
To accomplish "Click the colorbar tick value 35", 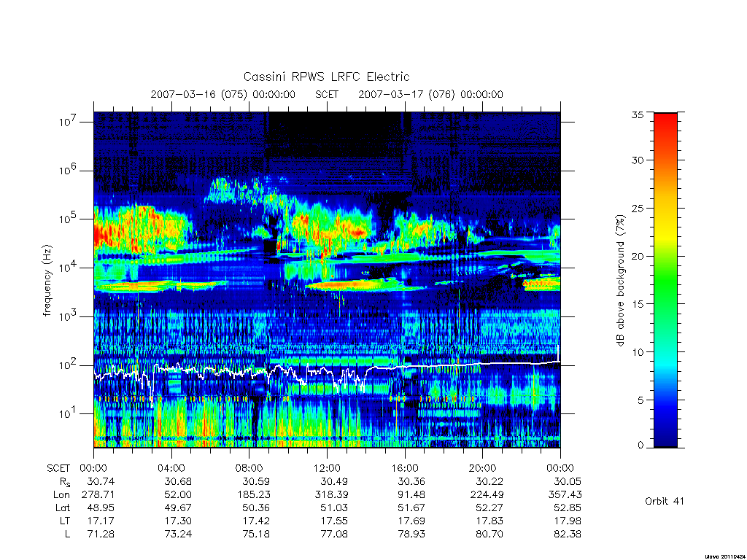I will [638, 114].
